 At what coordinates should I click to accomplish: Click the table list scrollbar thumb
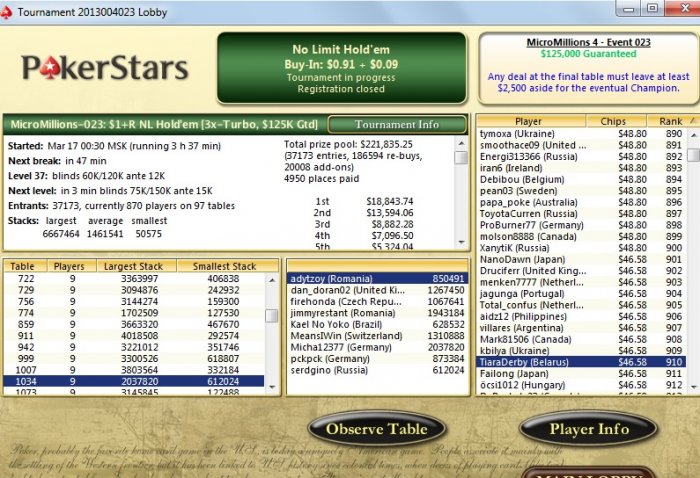pos(272,316)
